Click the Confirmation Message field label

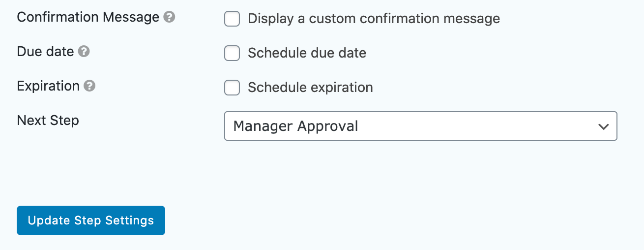(x=88, y=17)
